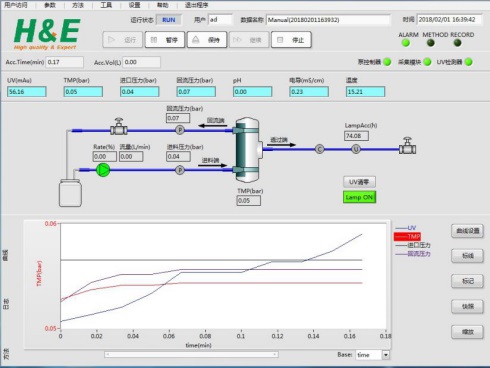
Task: Click the return pressure P sensor icon
Action: 180,130
